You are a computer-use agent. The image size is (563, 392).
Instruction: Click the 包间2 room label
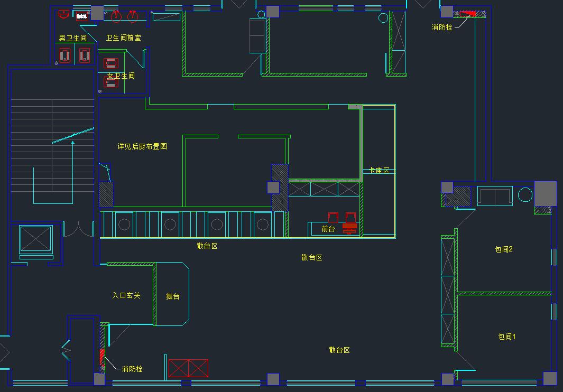[504, 249]
